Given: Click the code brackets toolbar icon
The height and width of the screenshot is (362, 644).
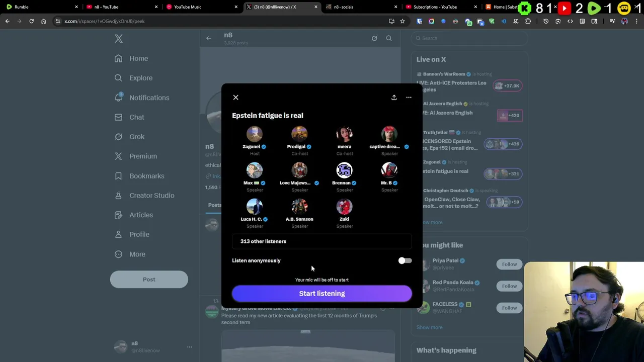Looking at the screenshot, I should [570, 21].
